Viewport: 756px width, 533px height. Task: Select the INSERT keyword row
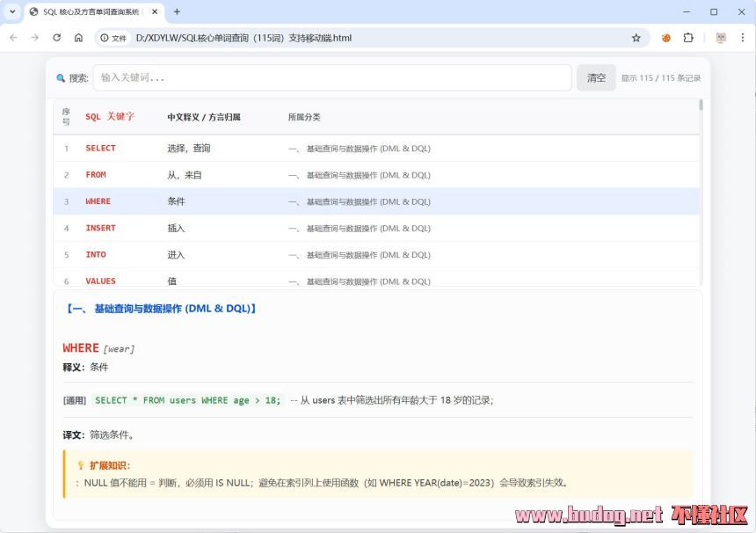click(376, 228)
